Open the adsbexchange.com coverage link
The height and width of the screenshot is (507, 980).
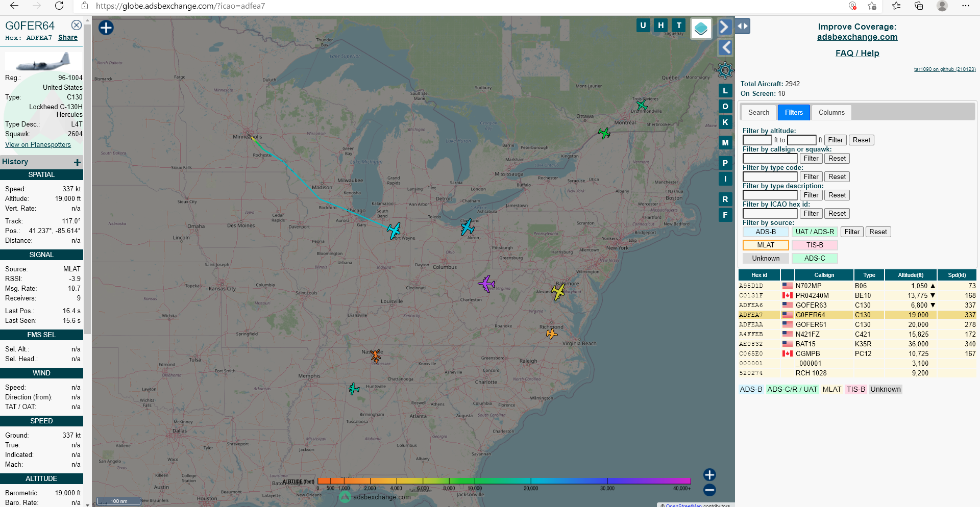pyautogui.click(x=857, y=37)
